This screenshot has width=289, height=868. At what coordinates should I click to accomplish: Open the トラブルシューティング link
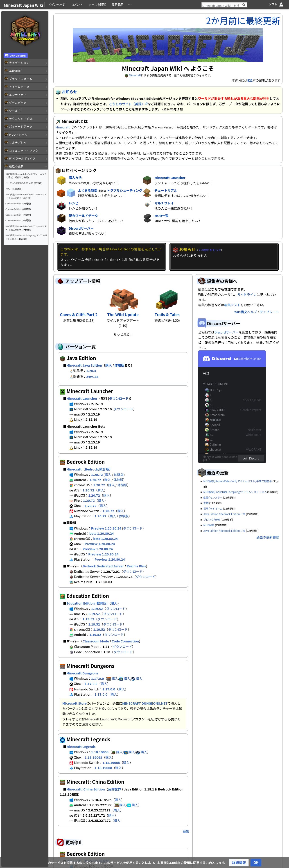point(124,190)
